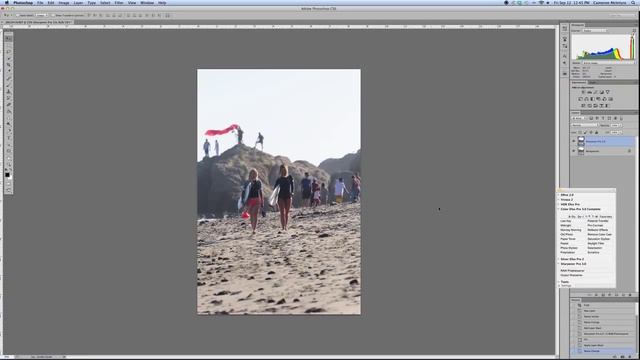Image resolution: width=640 pixels, height=360 pixels.
Task: Toggle Show Transform Controls checkbox
Action: click(53, 15)
